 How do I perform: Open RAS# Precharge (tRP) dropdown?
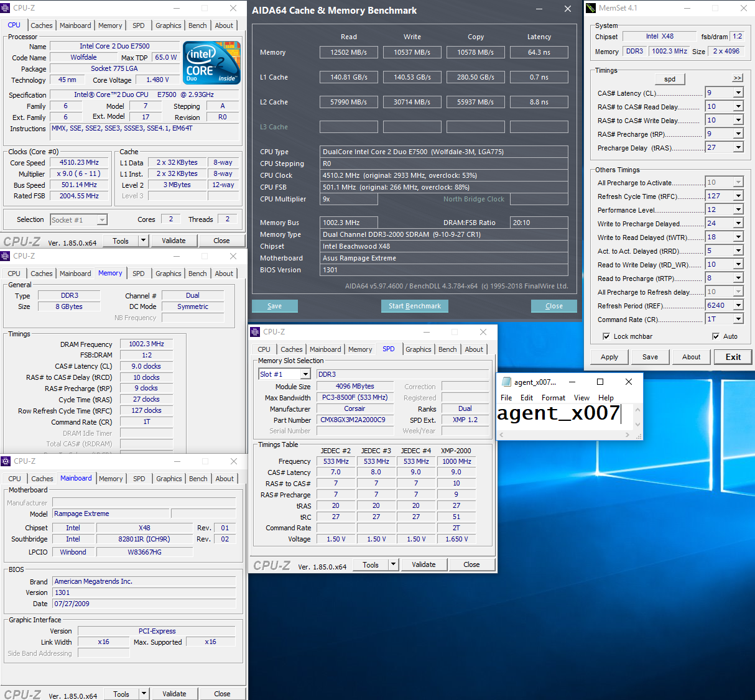pyautogui.click(x=738, y=134)
